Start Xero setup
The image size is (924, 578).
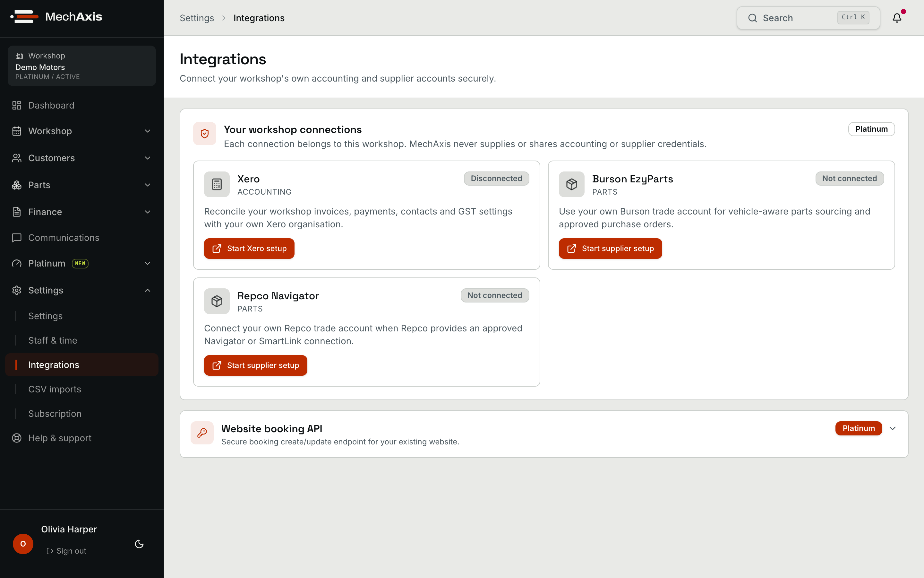(x=249, y=249)
